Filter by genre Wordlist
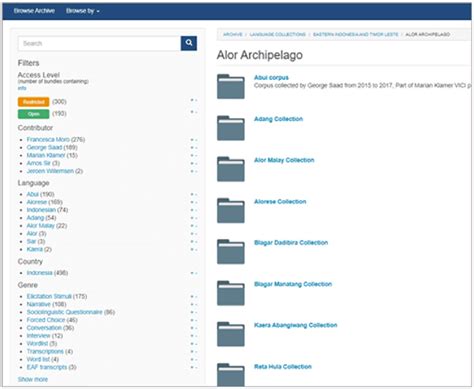474x389 pixels. pyautogui.click(x=37, y=344)
